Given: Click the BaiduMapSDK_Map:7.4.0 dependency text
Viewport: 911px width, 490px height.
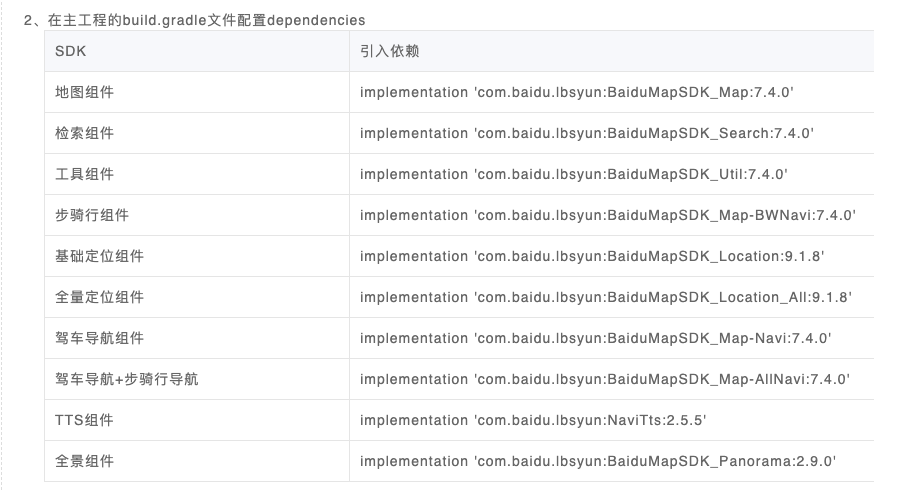Looking at the screenshot, I should [577, 92].
